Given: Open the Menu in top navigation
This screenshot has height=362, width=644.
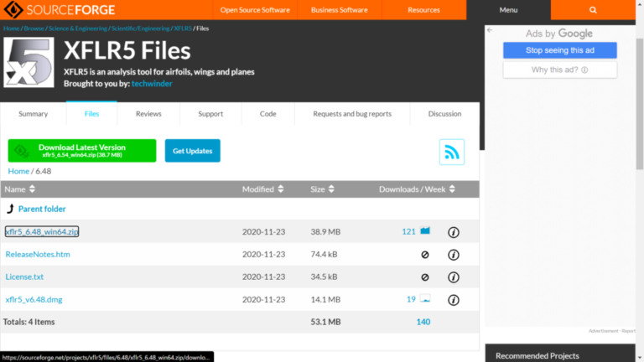Looking at the screenshot, I should [x=508, y=10].
